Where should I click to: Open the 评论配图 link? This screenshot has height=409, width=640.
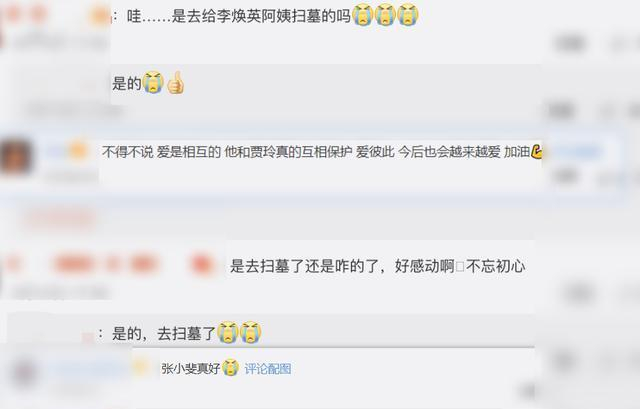click(268, 369)
